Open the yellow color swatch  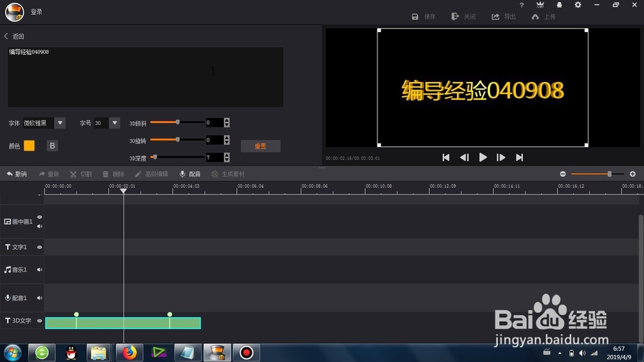click(29, 146)
